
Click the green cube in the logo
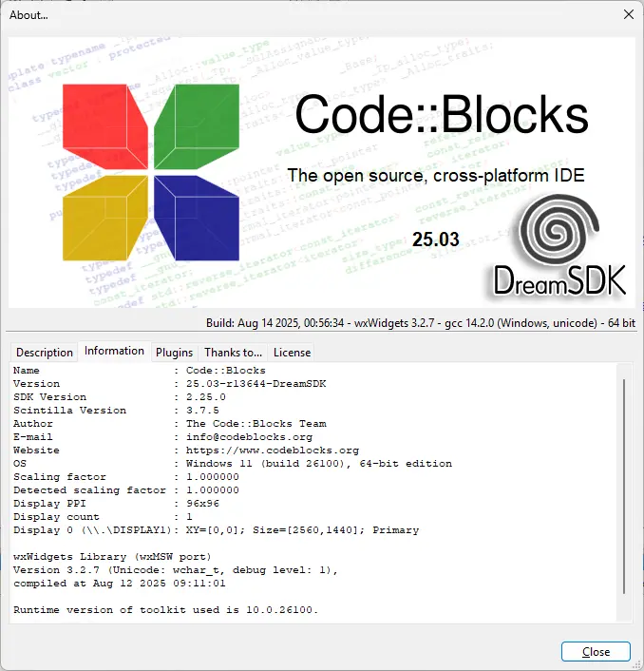point(197,126)
